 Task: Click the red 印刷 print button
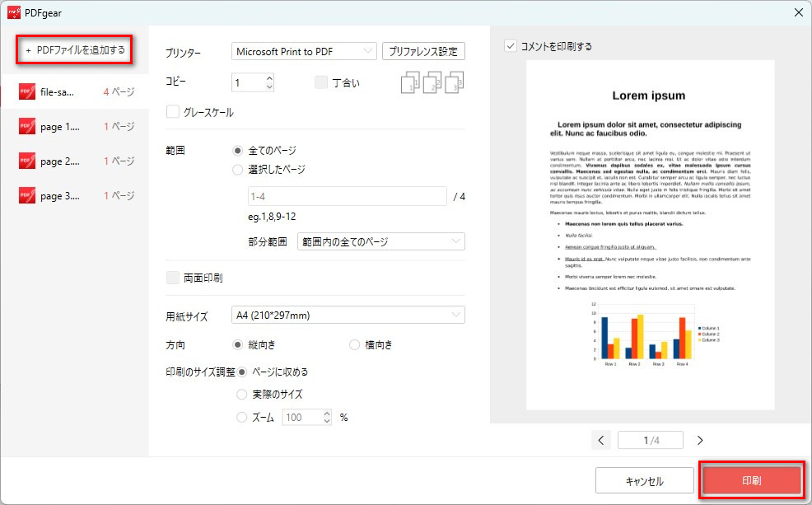tap(751, 480)
